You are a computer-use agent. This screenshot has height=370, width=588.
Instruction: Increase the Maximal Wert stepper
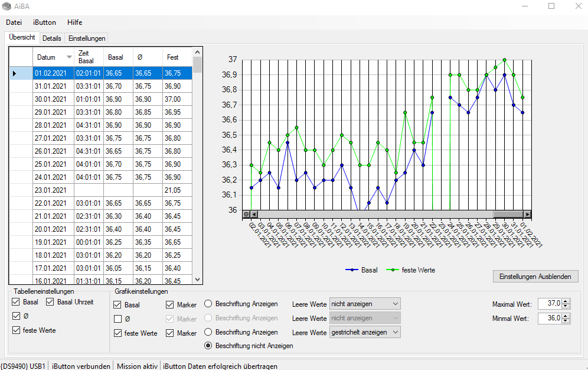pyautogui.click(x=566, y=301)
